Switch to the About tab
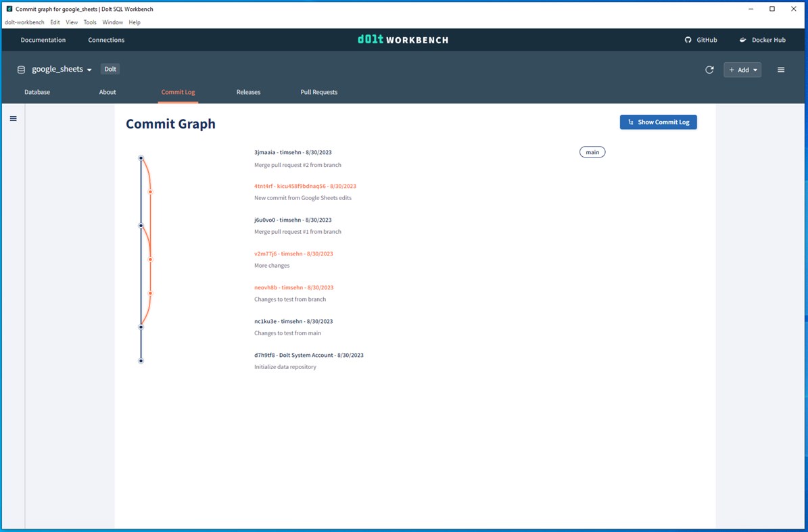This screenshot has width=808, height=532. click(108, 92)
